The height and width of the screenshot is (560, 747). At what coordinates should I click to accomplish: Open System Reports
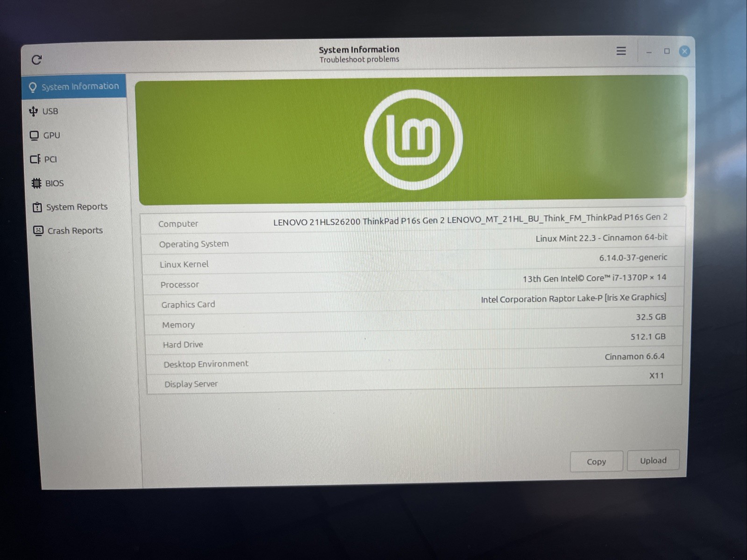(x=78, y=207)
